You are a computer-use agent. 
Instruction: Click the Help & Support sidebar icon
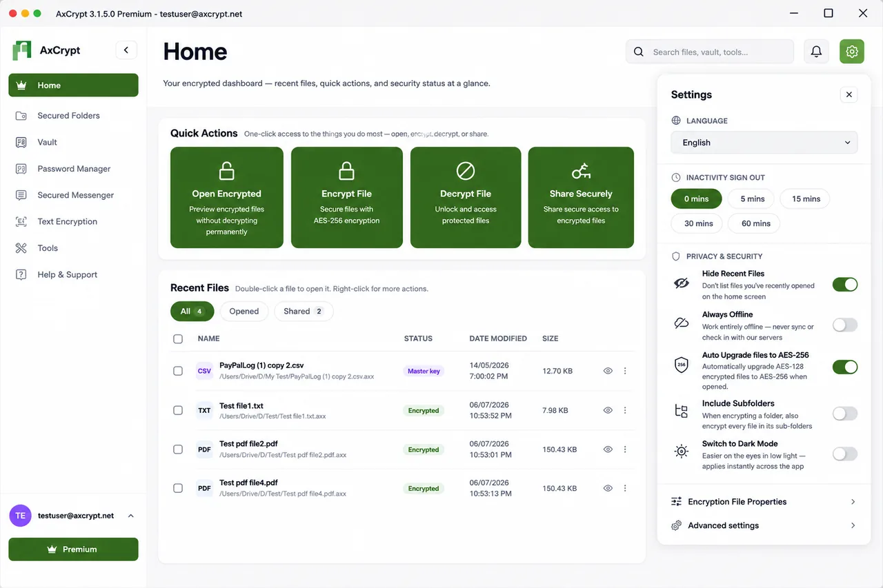[x=21, y=274]
